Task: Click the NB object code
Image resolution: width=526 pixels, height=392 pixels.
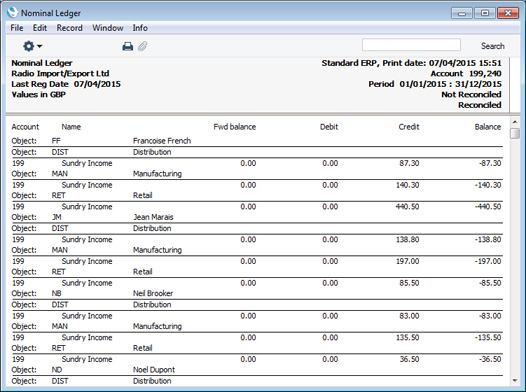Action: click(56, 293)
